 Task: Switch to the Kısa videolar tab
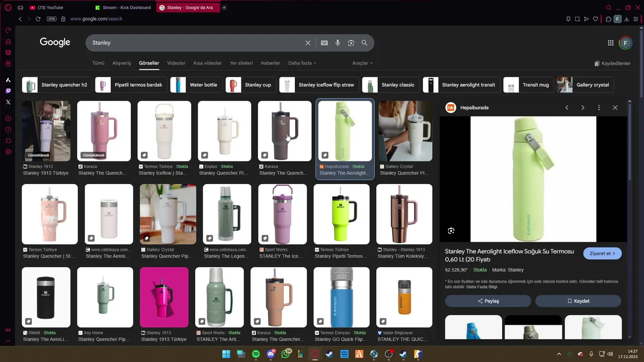coord(207,63)
